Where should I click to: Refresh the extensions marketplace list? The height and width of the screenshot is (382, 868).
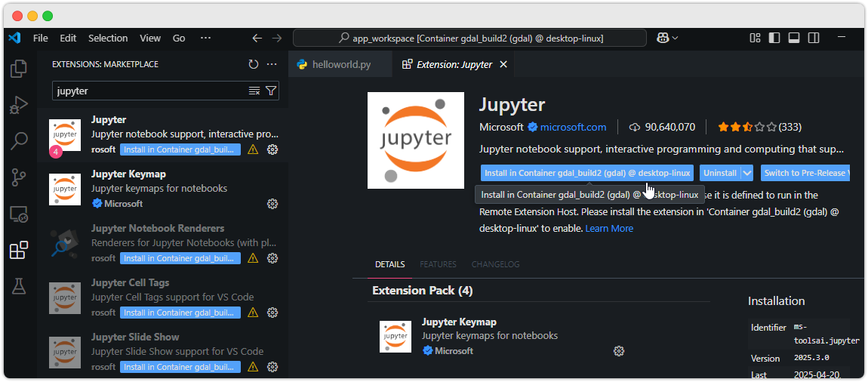click(254, 64)
